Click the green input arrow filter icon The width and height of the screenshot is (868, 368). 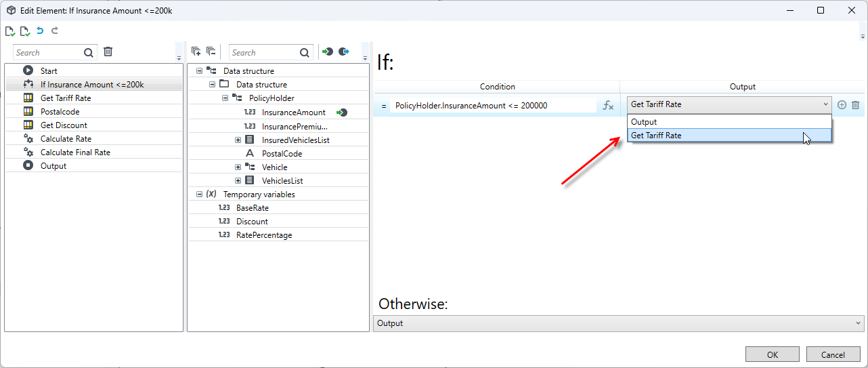point(328,52)
